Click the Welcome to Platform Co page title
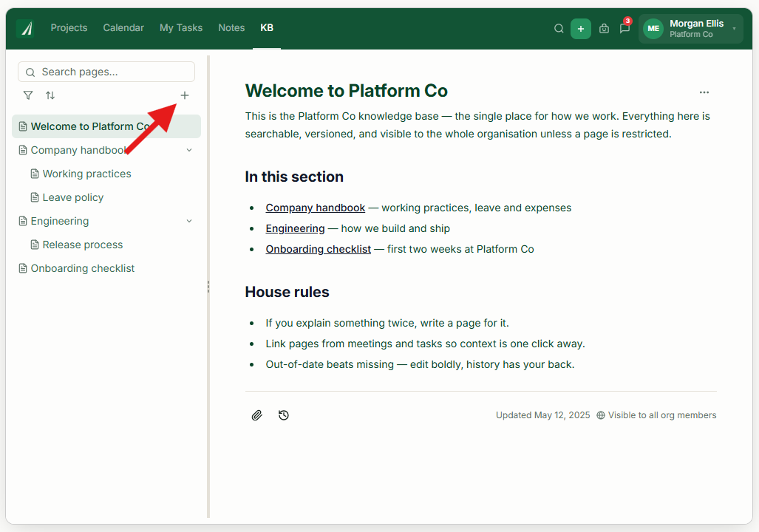Screen dimensions: 759x532 tap(346, 91)
